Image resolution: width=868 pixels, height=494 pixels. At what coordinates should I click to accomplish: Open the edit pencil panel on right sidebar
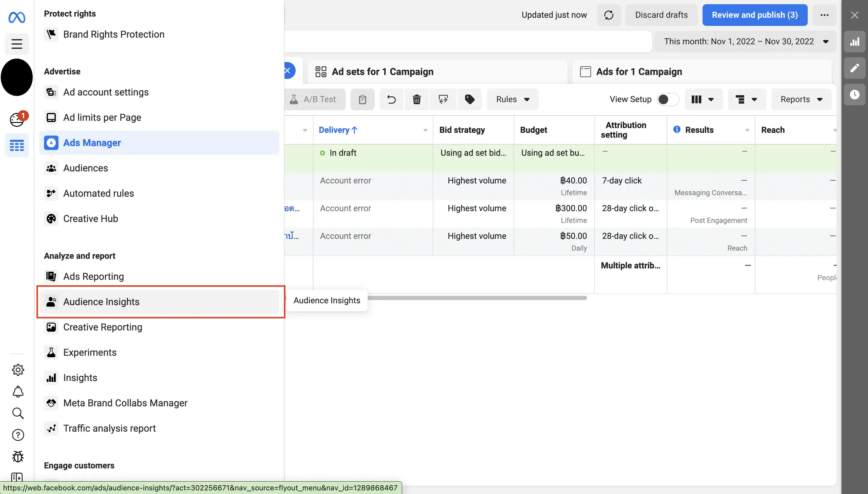pyautogui.click(x=855, y=68)
